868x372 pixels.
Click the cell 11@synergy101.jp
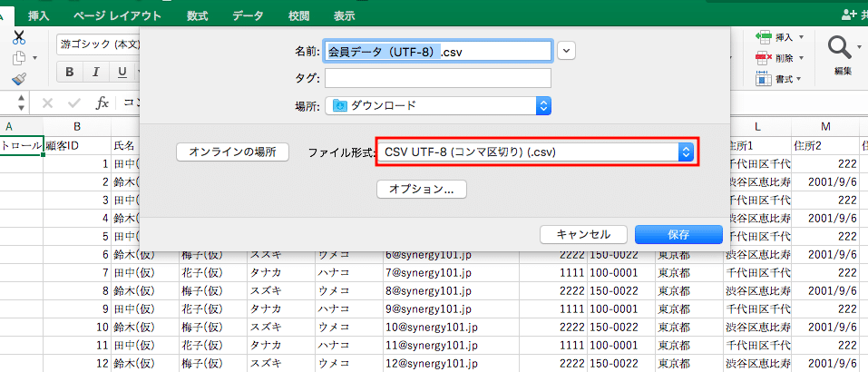pyautogui.click(x=451, y=346)
